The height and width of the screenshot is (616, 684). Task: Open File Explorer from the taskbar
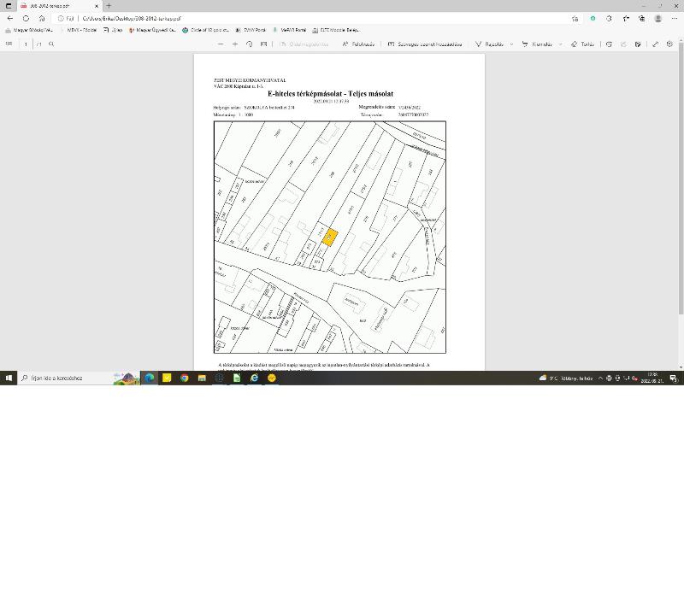point(202,378)
